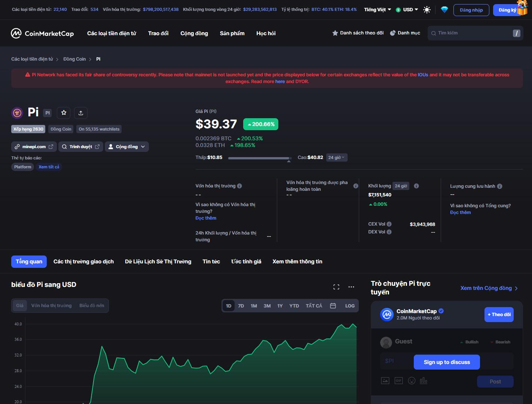532x404 pixels.
Task: Open Danh sách theo dõi watchlist
Action: point(358,33)
